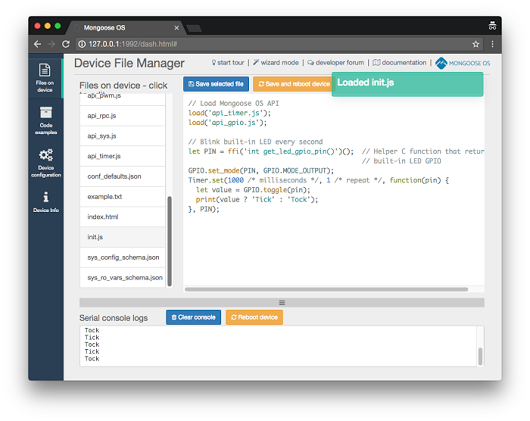Clear the serial console logs

coord(193,317)
